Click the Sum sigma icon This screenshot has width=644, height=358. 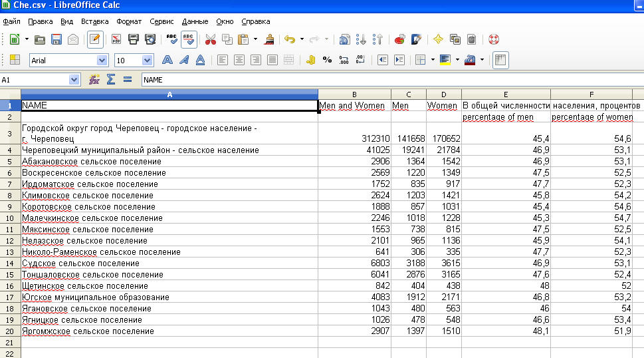point(111,80)
